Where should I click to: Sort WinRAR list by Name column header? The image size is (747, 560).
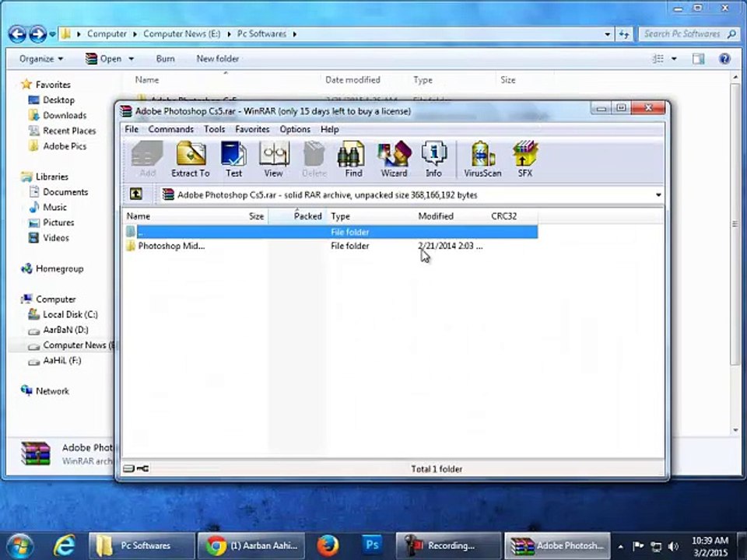tap(139, 216)
